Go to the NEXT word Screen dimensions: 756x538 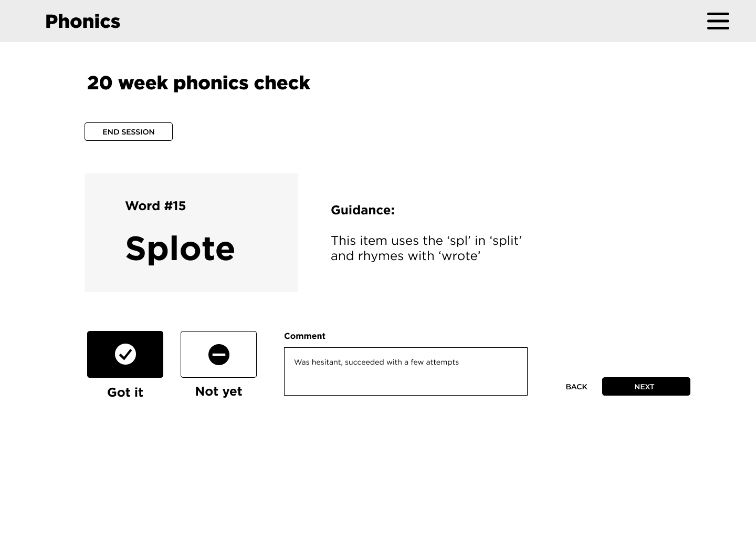coord(646,387)
